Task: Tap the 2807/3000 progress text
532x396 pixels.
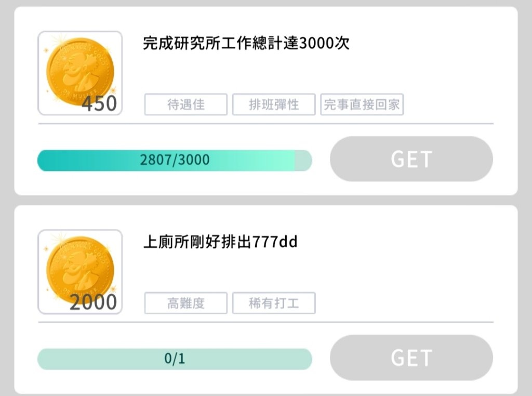Action: [x=175, y=160]
